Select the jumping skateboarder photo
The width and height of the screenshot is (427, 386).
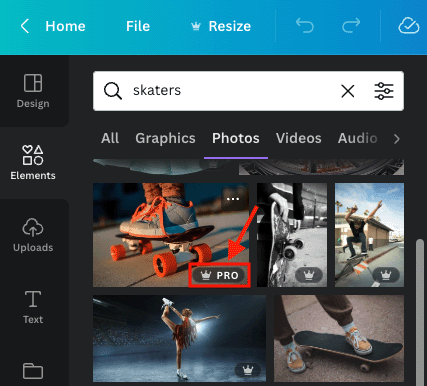click(x=369, y=235)
